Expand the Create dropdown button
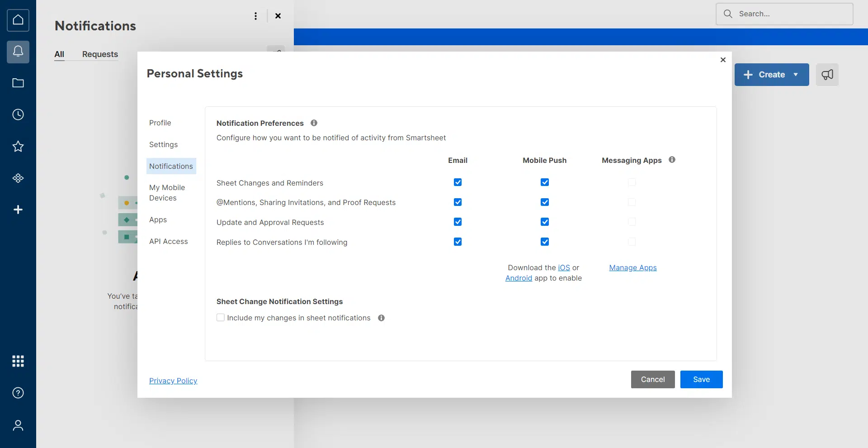Viewport: 868px width, 448px height. click(772, 75)
